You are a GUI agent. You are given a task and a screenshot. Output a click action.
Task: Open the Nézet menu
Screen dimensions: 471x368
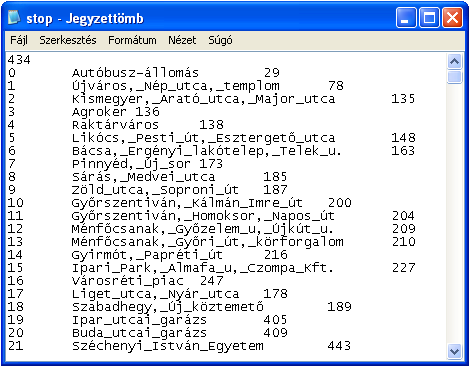182,40
